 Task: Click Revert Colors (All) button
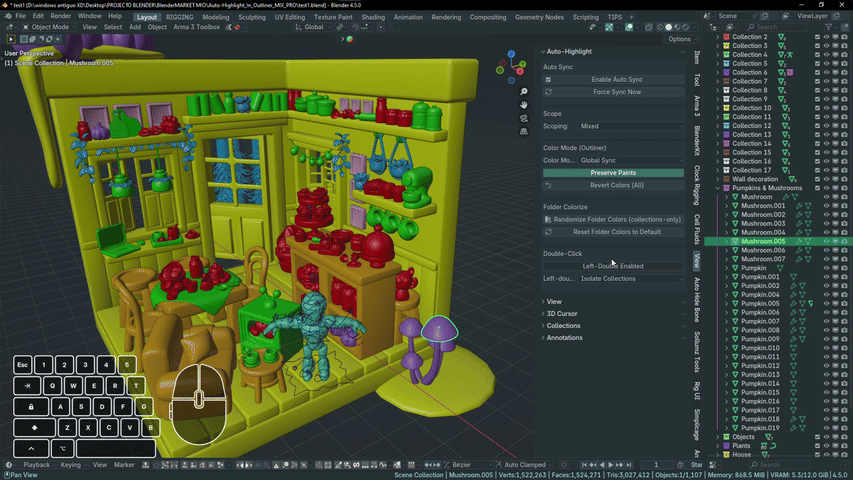(x=613, y=185)
